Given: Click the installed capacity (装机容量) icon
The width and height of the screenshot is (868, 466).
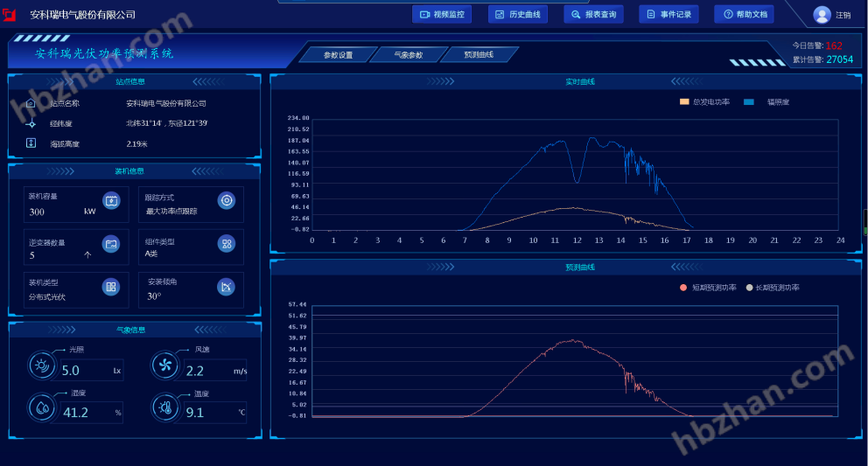Looking at the screenshot, I should tap(111, 200).
